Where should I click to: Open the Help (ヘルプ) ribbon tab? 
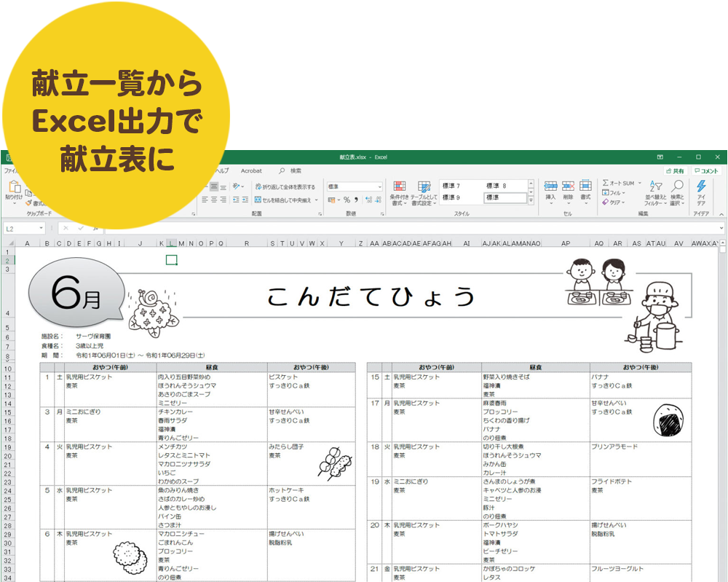pyautogui.click(x=221, y=171)
